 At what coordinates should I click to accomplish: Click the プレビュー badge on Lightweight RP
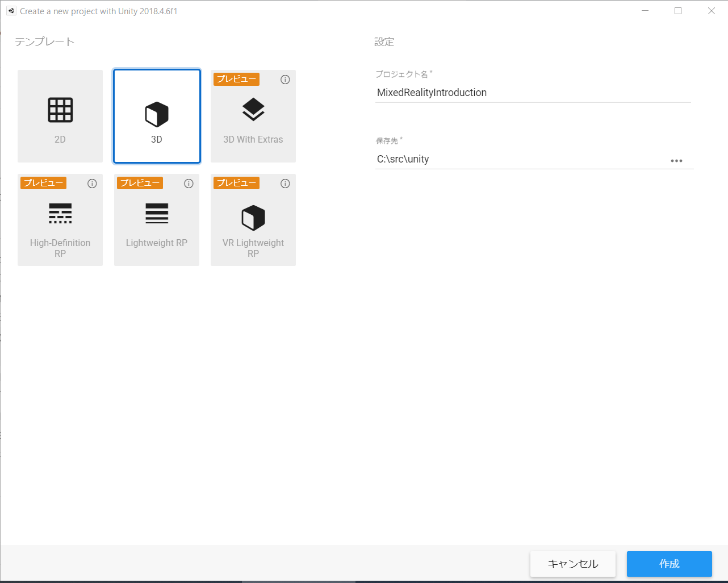pos(140,182)
